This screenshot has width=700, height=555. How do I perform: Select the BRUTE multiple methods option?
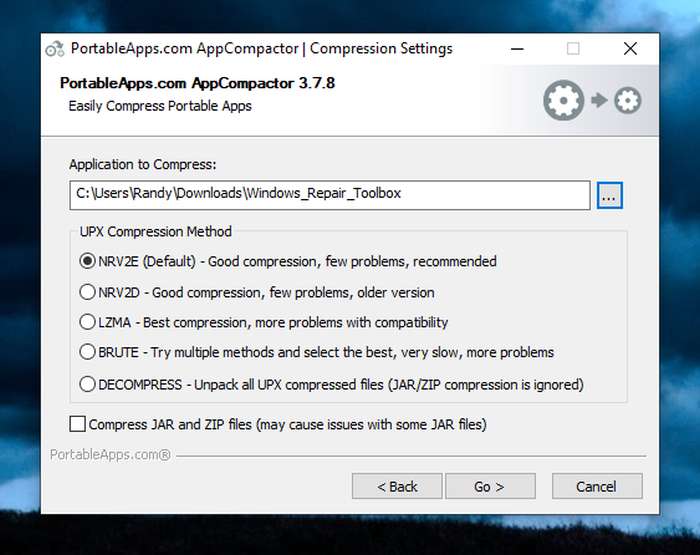point(87,352)
